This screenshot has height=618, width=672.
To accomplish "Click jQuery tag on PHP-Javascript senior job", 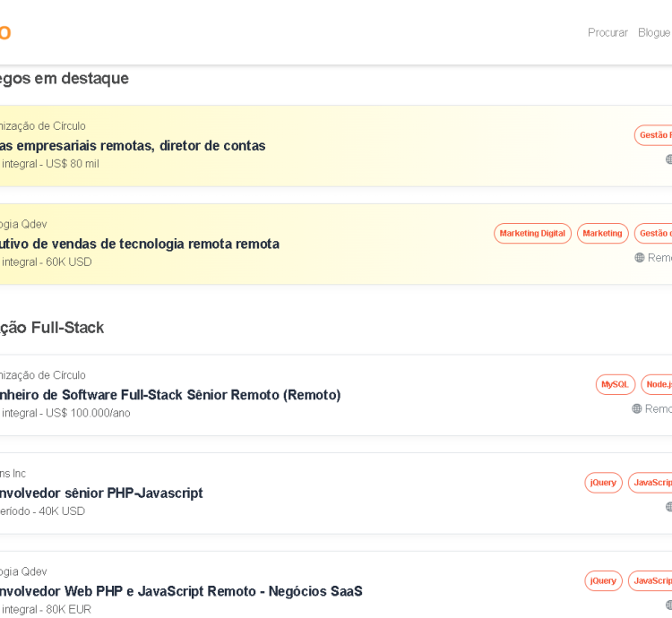I will (x=603, y=483).
